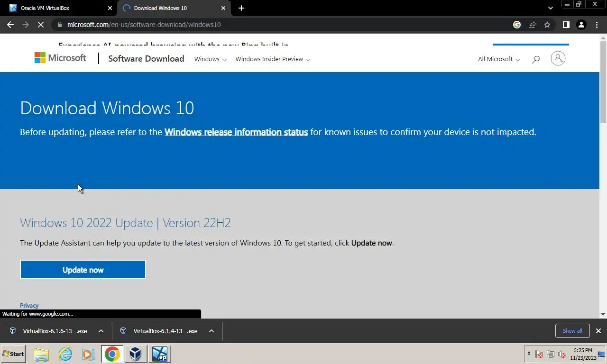Click the Microsoft site search icon
The width and height of the screenshot is (607, 364).
536,59
